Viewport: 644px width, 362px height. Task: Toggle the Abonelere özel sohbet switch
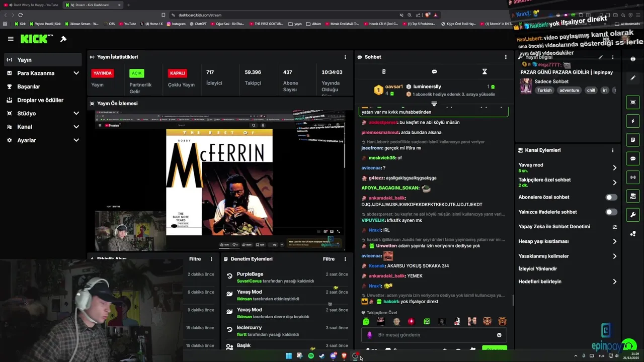tap(611, 198)
